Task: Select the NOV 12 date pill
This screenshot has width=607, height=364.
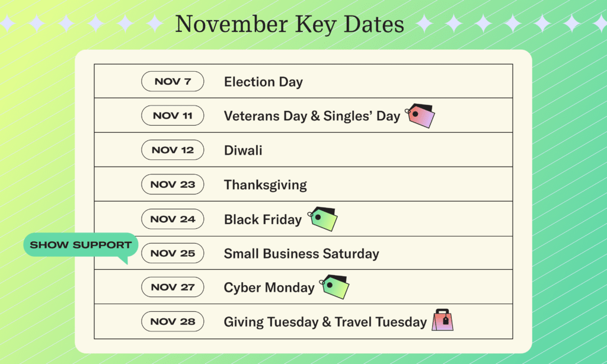Action: click(172, 150)
